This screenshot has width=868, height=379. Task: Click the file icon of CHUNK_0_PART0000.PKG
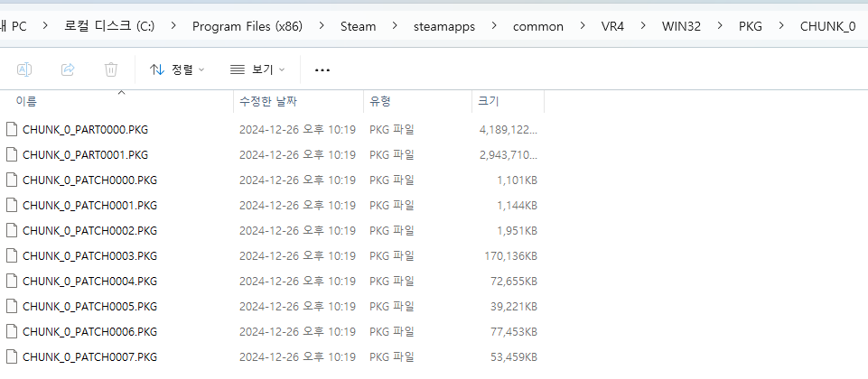coord(12,129)
